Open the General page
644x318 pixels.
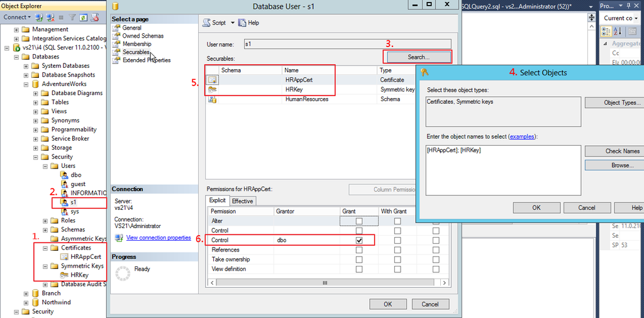click(x=132, y=28)
